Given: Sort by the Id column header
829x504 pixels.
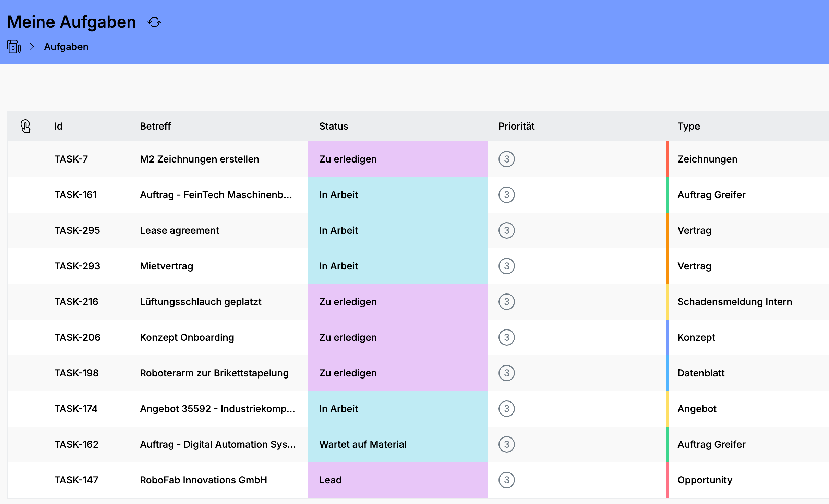Looking at the screenshot, I should 58,126.
